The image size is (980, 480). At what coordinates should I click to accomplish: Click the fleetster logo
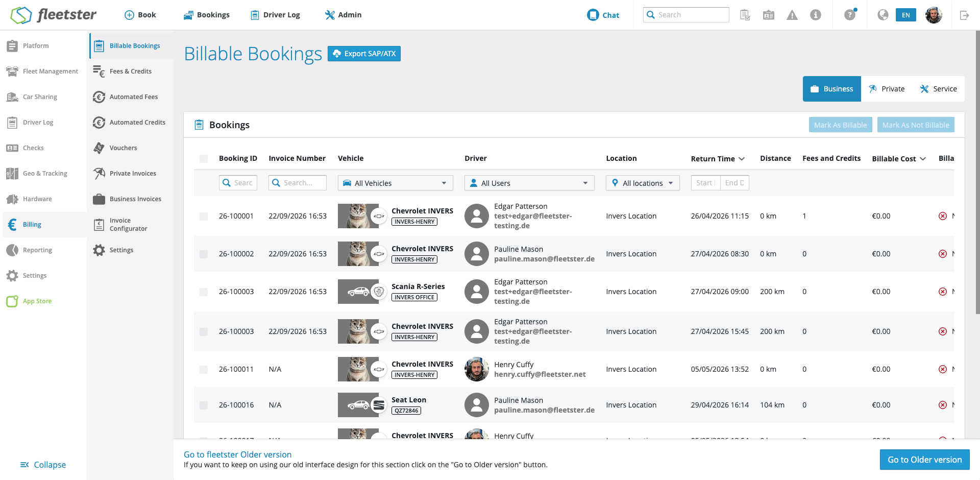[54, 15]
